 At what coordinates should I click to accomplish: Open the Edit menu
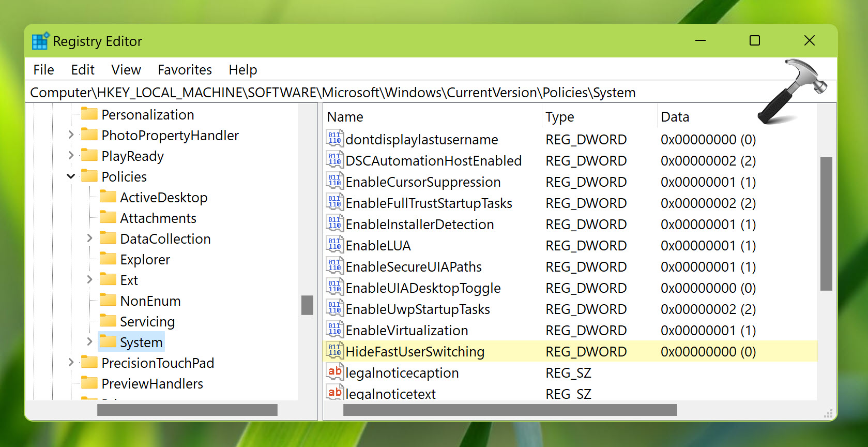tap(83, 70)
